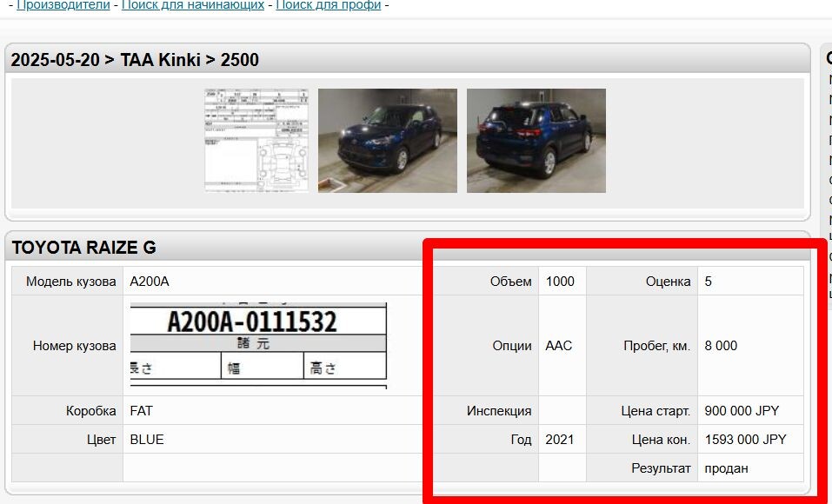Open Поиск для начинающих link
Image resolution: width=832 pixels, height=504 pixels.
click(x=193, y=4)
